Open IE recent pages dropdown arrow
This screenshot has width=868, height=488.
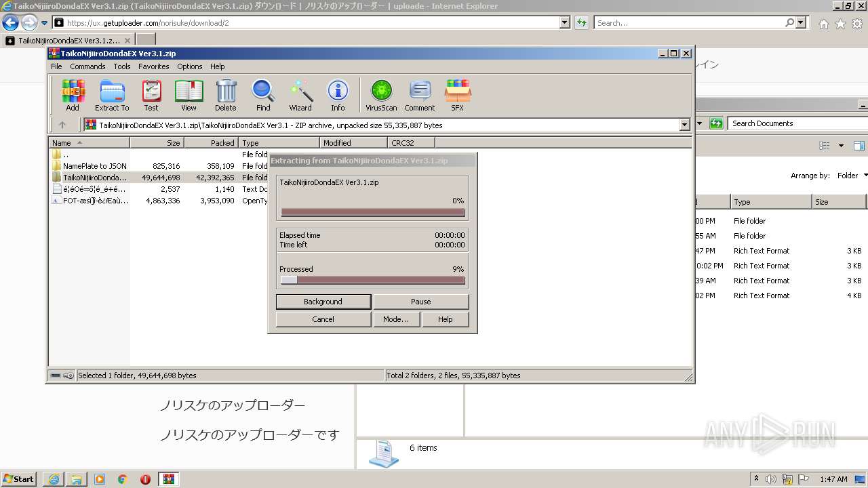click(x=45, y=23)
